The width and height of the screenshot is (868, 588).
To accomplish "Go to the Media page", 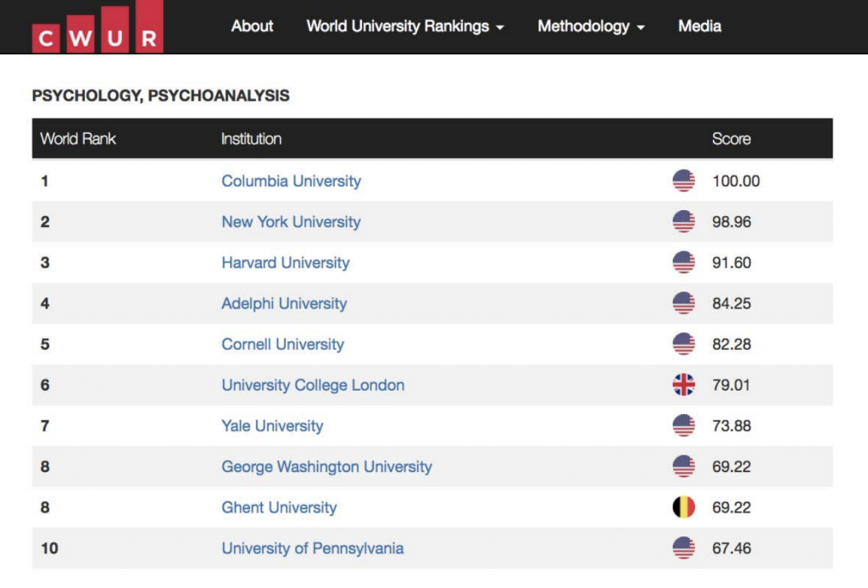I will point(699,26).
